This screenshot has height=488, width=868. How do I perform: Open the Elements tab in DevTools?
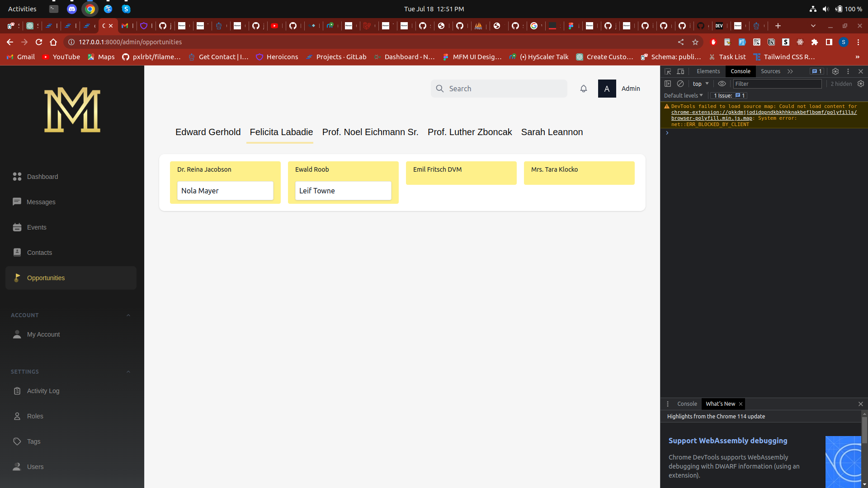click(708, 71)
